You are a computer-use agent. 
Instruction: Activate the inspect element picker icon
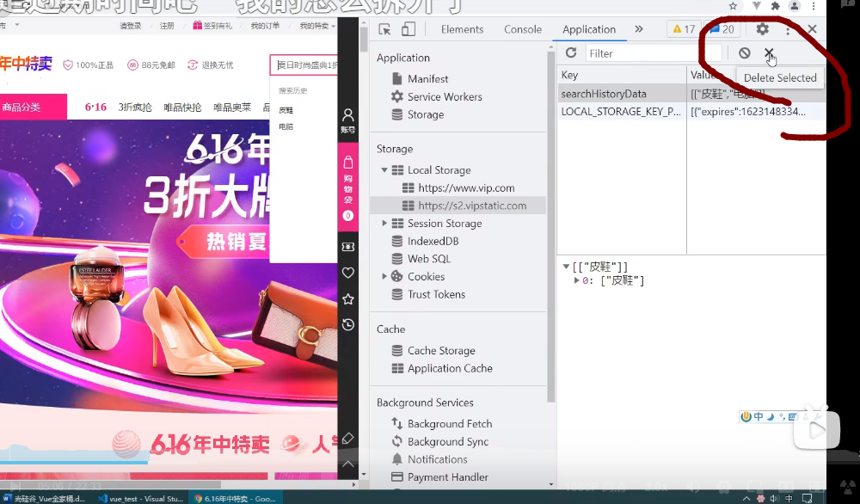pyautogui.click(x=384, y=29)
